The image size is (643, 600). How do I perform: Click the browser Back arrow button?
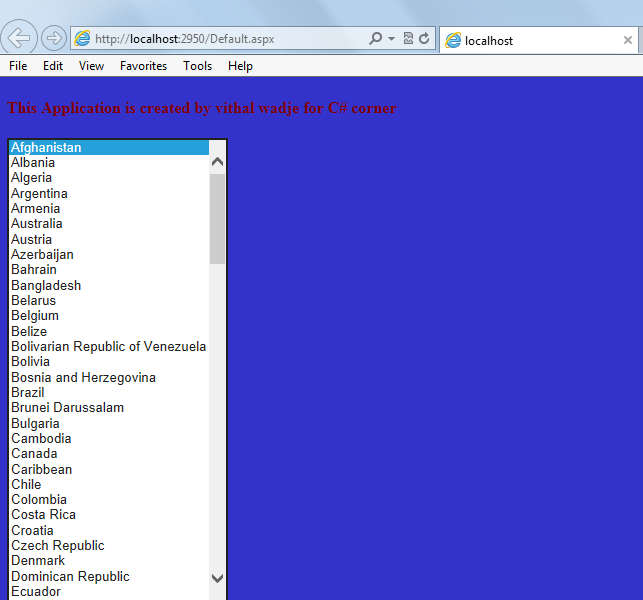coord(19,38)
